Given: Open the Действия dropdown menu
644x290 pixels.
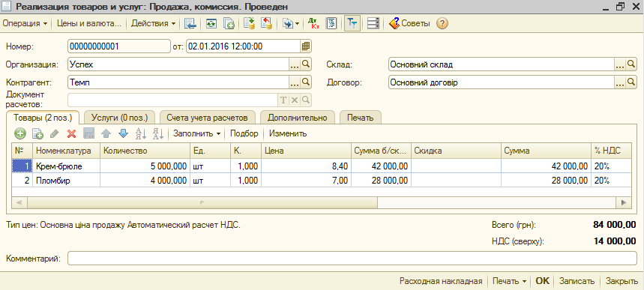Looking at the screenshot, I should tap(154, 23).
